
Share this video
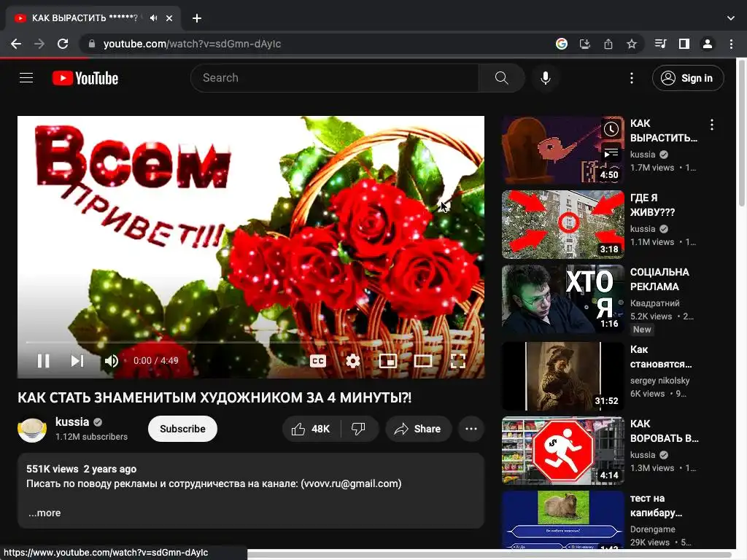coord(418,429)
